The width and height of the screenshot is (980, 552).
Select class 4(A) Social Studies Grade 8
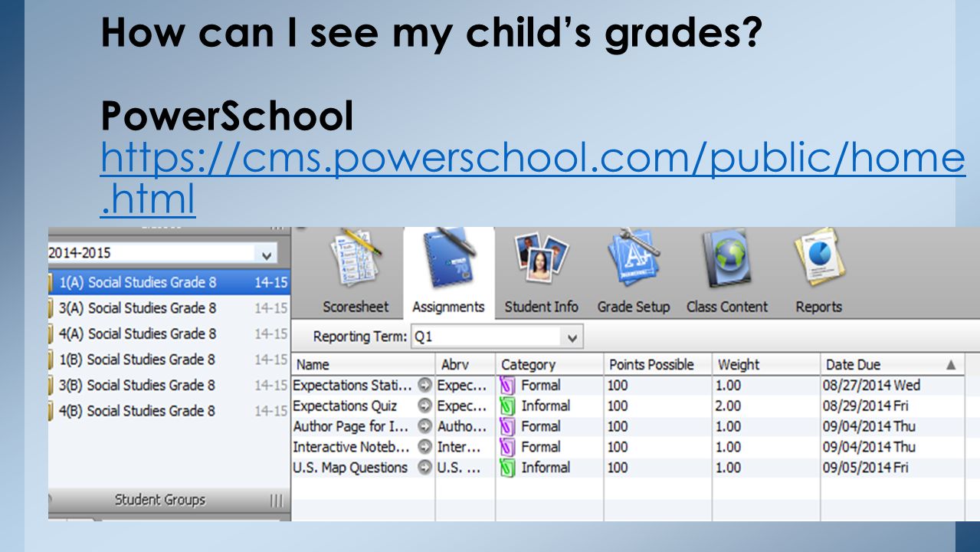pyautogui.click(x=169, y=333)
